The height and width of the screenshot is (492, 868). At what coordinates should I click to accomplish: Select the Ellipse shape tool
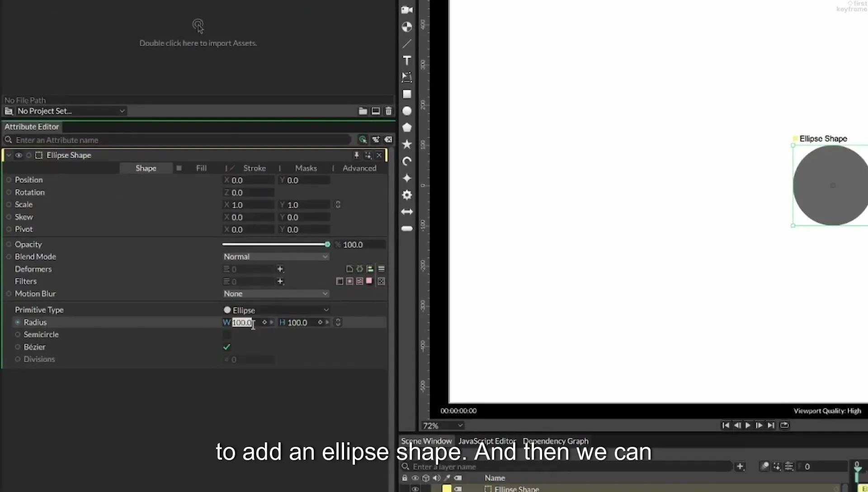coord(407,111)
